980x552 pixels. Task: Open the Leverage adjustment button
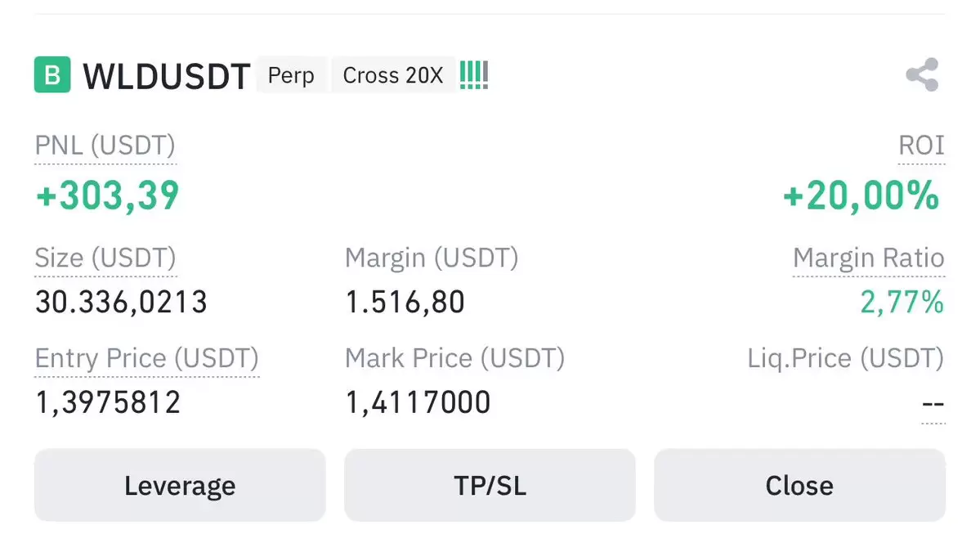coord(180,485)
